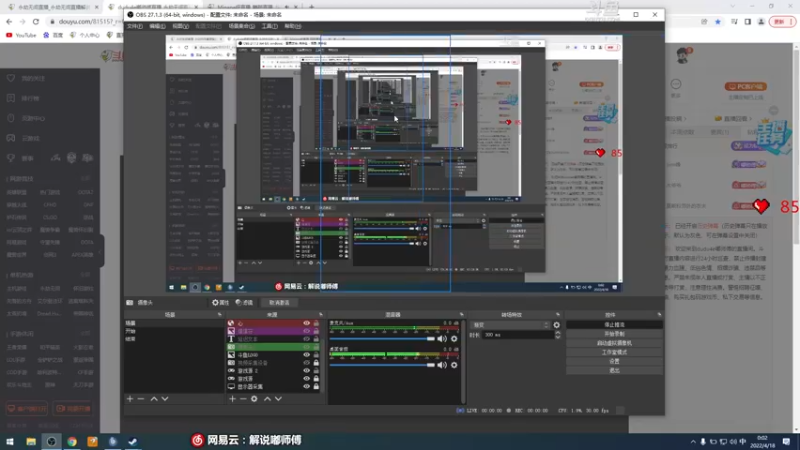Toggle lock on 显示器采集 source
The height and width of the screenshot is (450, 800).
[316, 386]
